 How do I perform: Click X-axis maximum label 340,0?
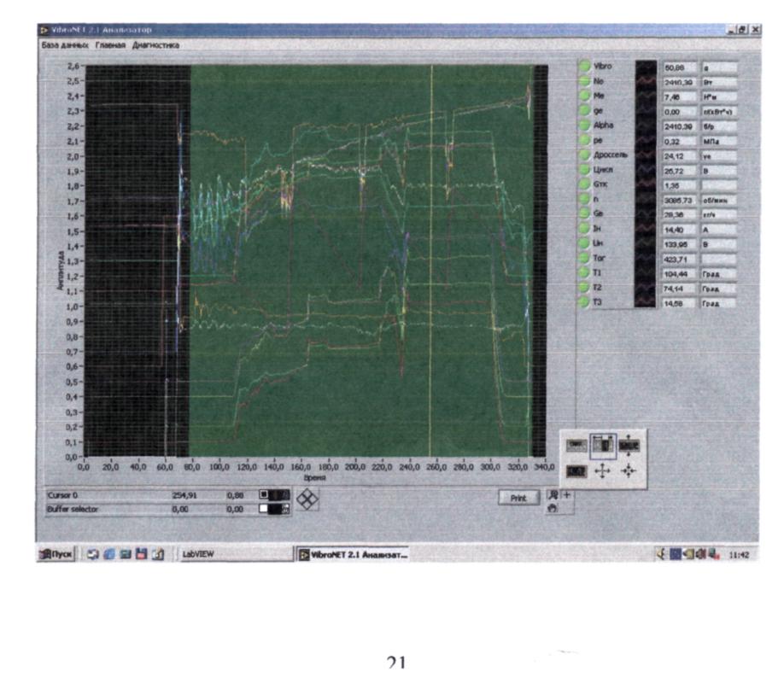(545, 467)
